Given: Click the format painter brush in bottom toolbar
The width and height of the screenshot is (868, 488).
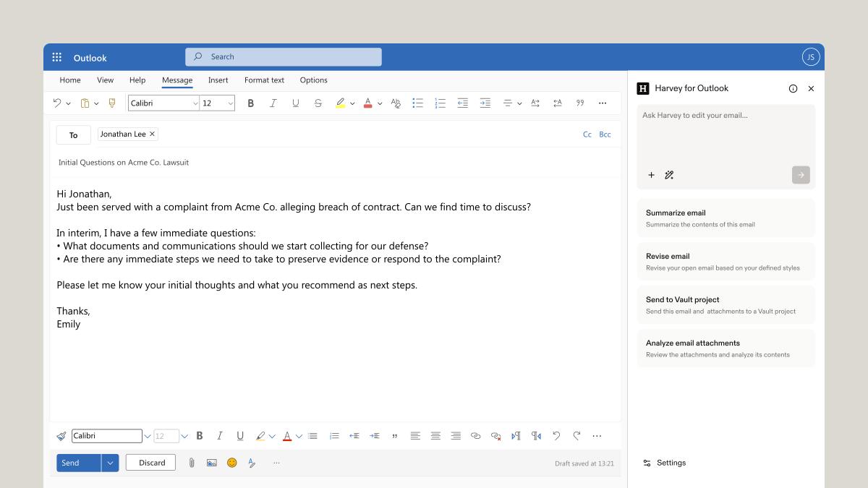Looking at the screenshot, I should (x=61, y=436).
